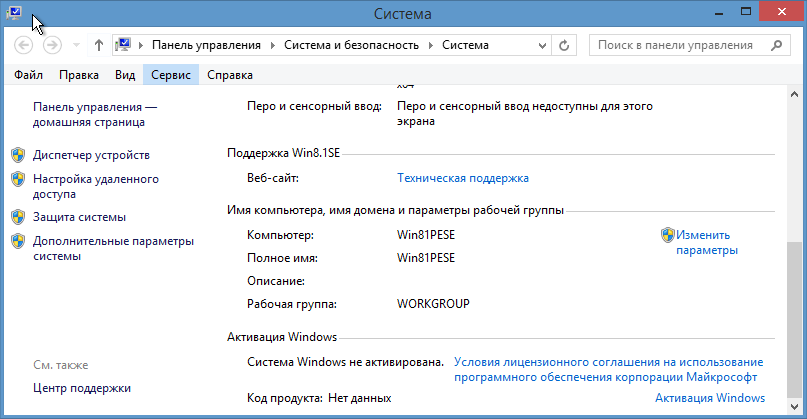The width and height of the screenshot is (807, 419).
Task: Click the search magnifier icon
Action: tap(771, 45)
